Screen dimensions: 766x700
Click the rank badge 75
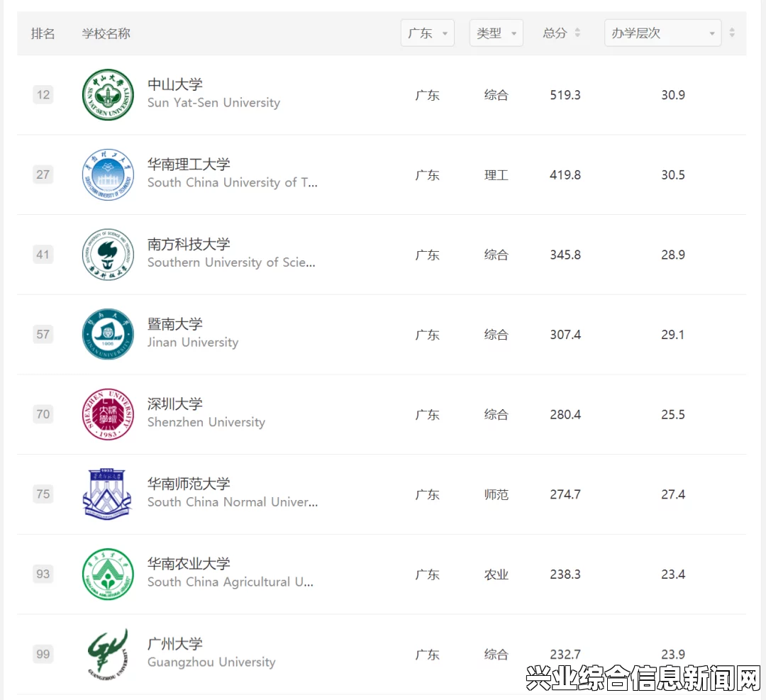tap(43, 494)
